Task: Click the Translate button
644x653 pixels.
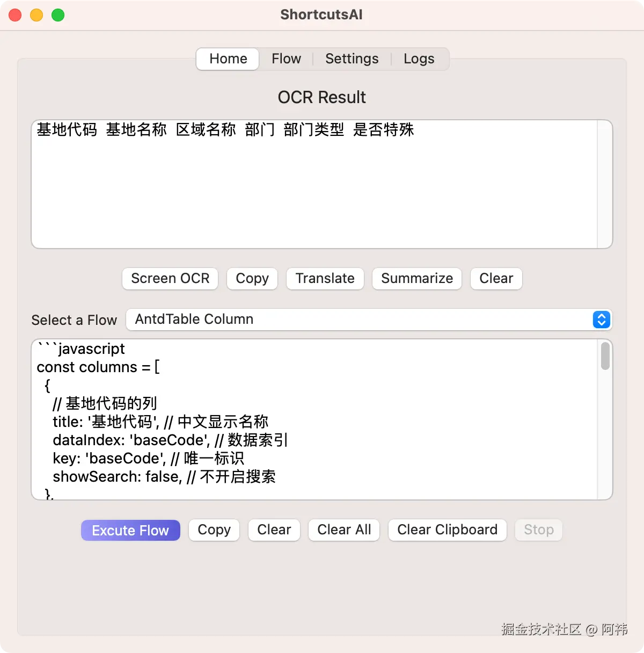Action: click(x=325, y=278)
